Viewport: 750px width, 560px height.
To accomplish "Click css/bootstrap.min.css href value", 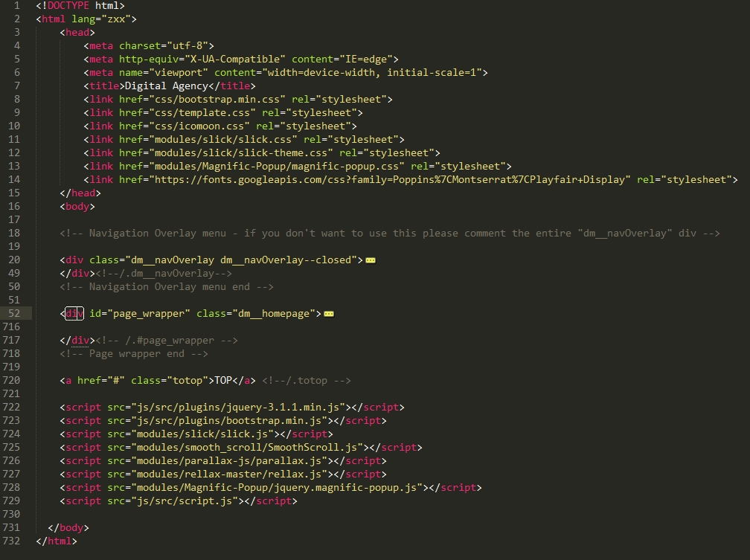I will 217,100.
